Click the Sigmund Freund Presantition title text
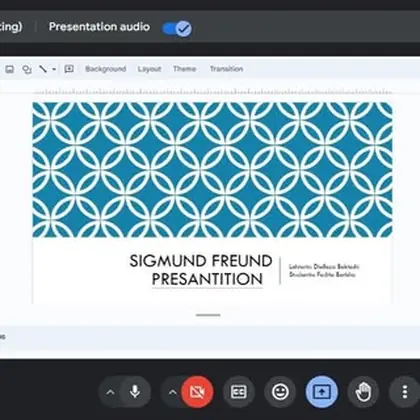 pos(201,270)
